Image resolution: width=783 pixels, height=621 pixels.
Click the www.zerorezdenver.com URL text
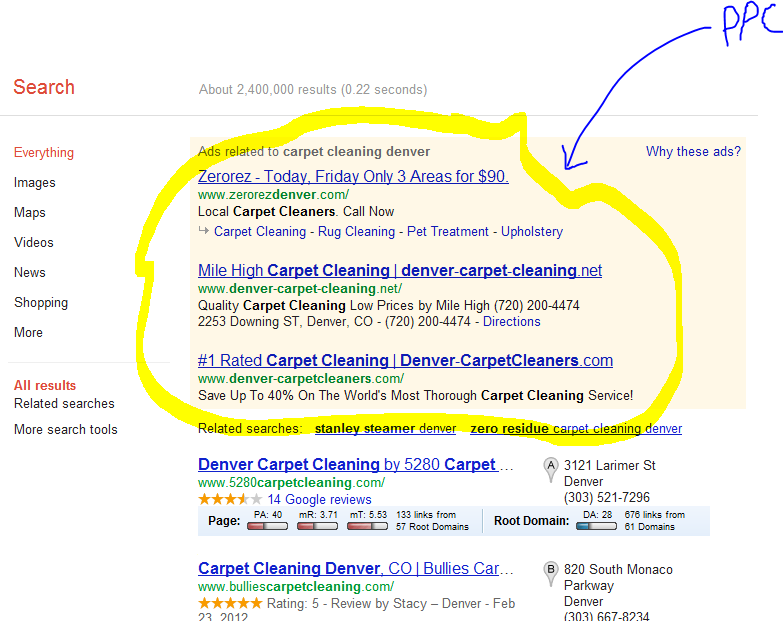point(273,195)
